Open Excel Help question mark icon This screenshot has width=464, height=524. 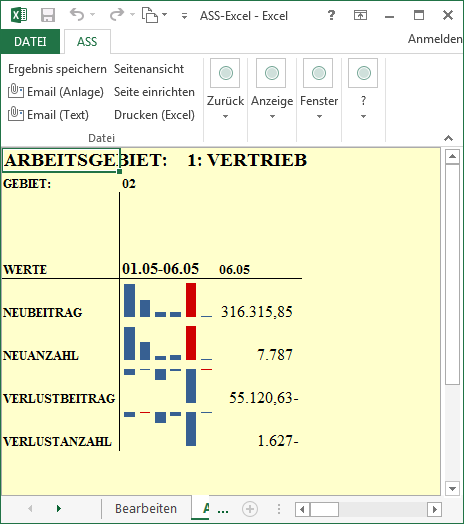click(x=331, y=15)
